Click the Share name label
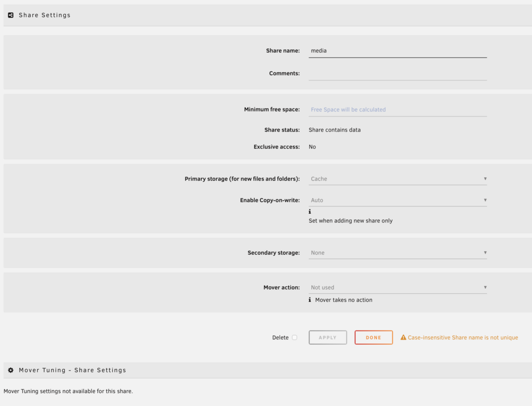The height and width of the screenshot is (406, 532). [283, 51]
